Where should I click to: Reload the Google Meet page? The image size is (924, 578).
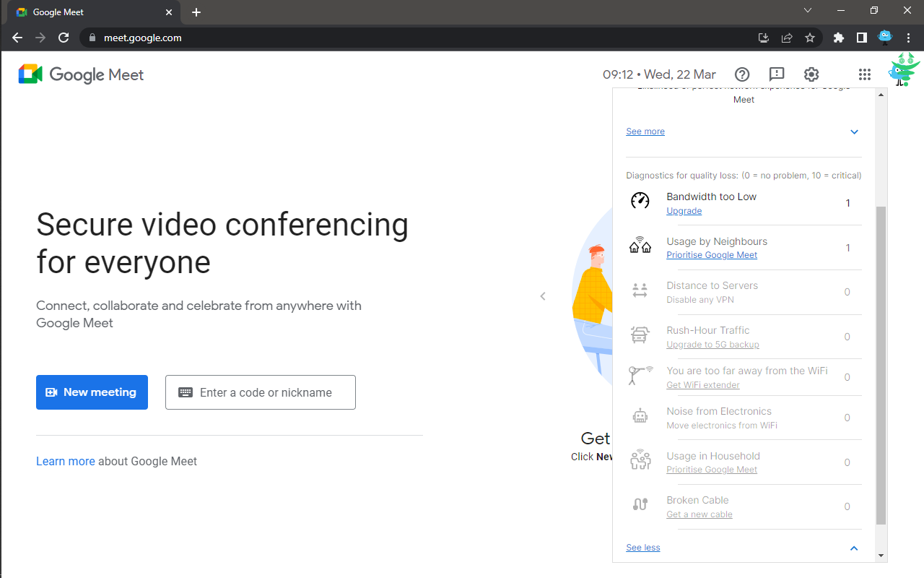(x=64, y=38)
